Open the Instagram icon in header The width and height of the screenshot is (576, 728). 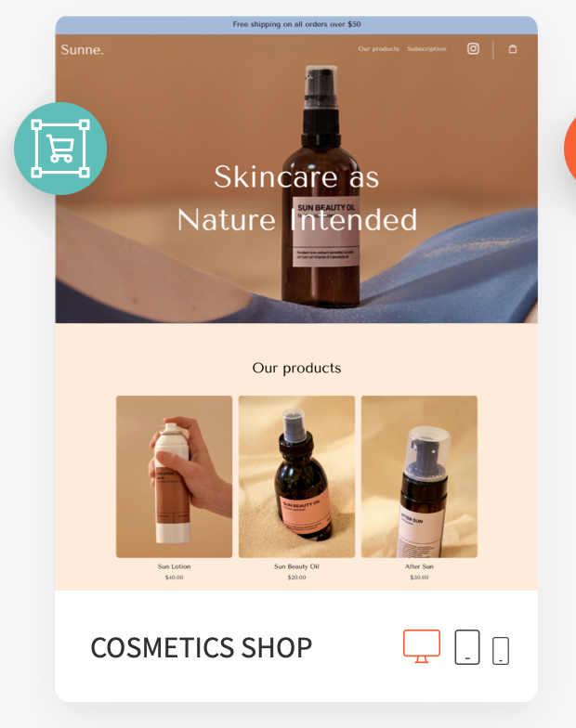[473, 48]
